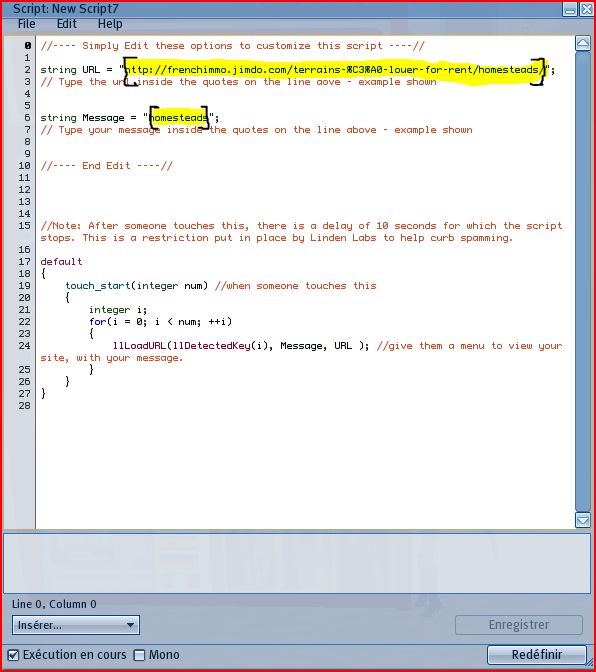Click the scroll down arrow icon
Viewport: 596px width, 672px height.
[x=583, y=520]
